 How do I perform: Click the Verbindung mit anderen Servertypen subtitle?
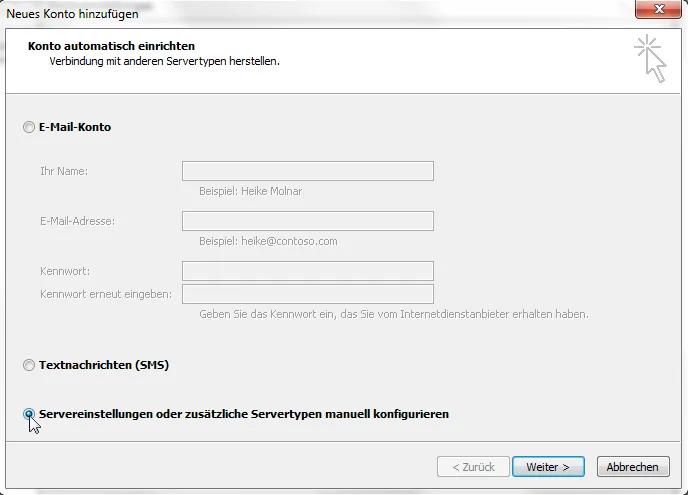(164, 61)
